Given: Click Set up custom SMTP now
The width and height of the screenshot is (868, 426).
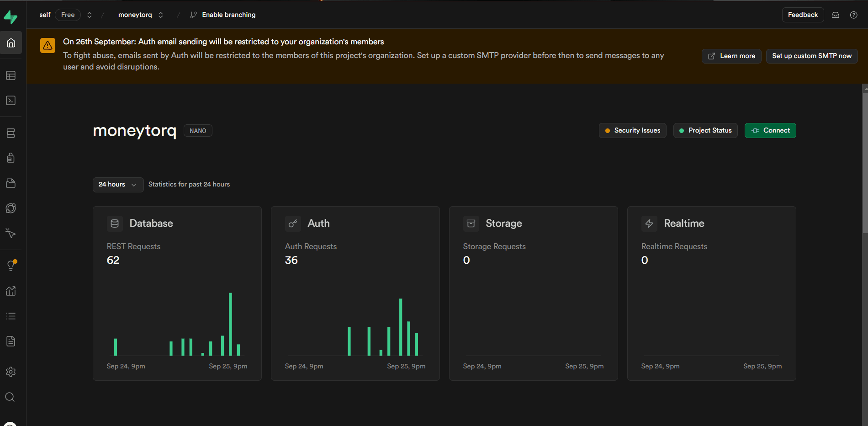Looking at the screenshot, I should (x=812, y=56).
